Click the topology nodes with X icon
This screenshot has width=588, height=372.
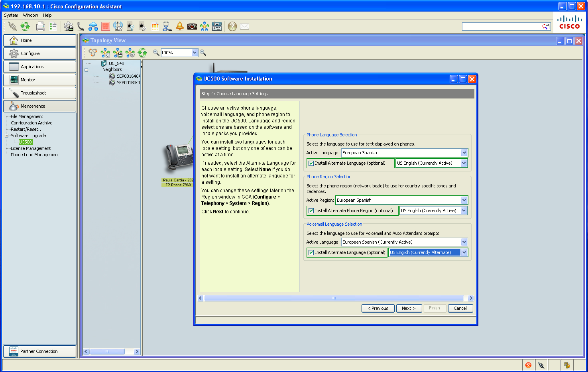[x=105, y=53]
